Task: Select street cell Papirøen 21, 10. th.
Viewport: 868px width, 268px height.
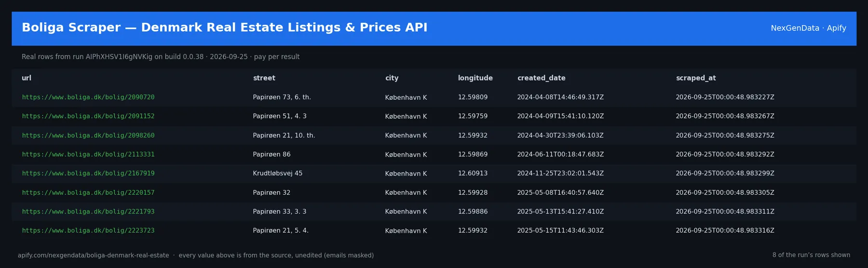Action: [284, 135]
